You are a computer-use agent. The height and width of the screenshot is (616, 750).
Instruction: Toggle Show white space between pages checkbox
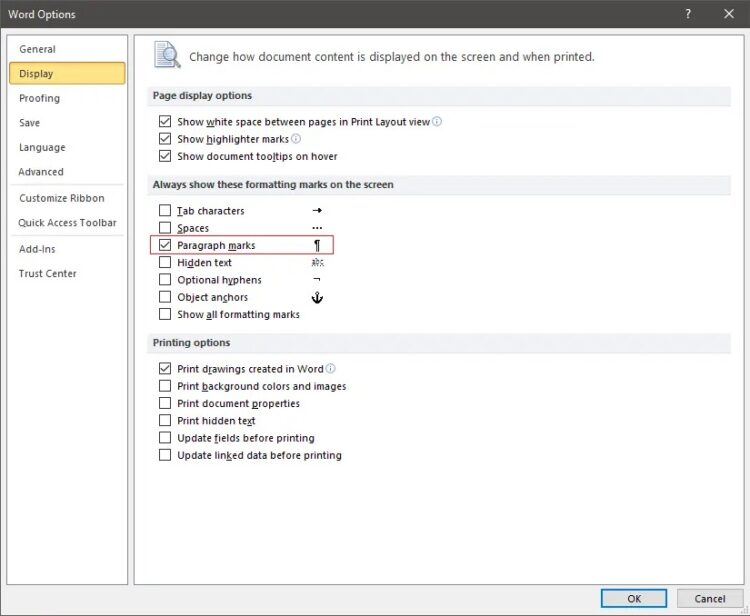pyautogui.click(x=165, y=121)
